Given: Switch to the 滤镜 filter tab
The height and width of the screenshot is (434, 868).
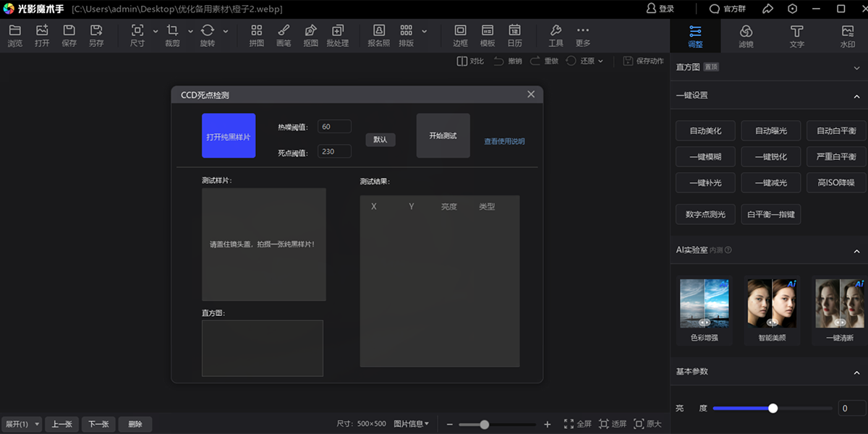Looking at the screenshot, I should click(x=746, y=35).
